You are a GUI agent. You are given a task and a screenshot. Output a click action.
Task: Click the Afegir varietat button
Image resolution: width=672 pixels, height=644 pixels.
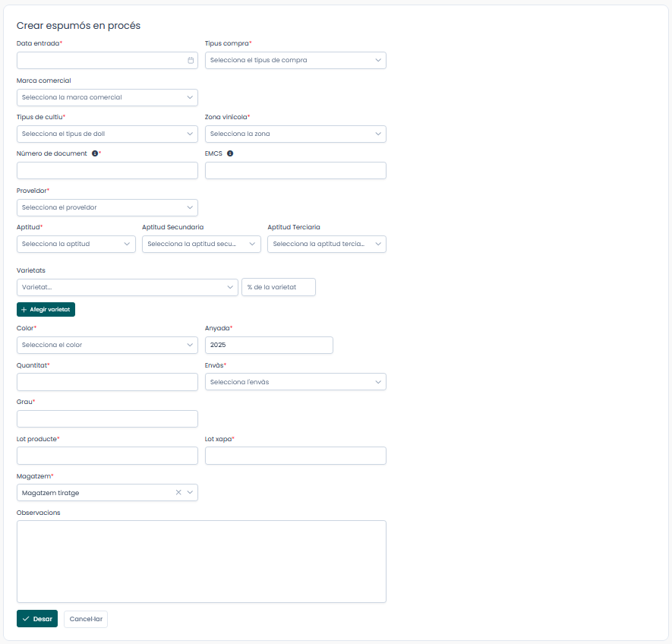pos(46,310)
